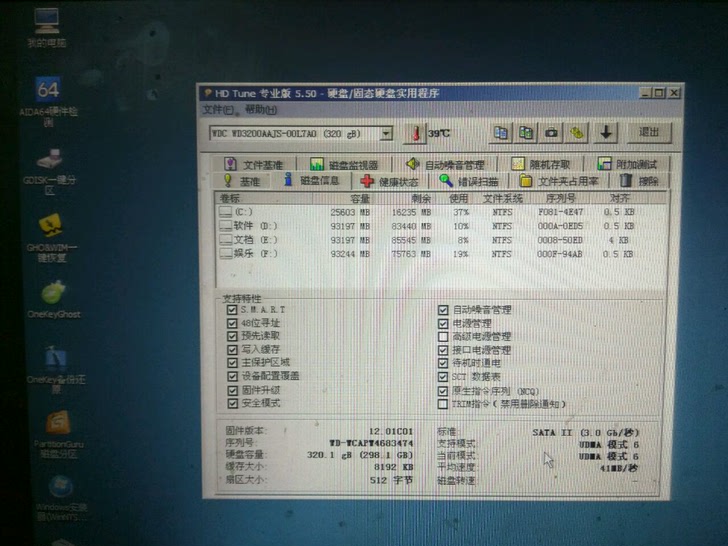Toggle the 安全模式 checkbox
Image resolution: width=728 pixels, height=546 pixels.
coord(232,403)
